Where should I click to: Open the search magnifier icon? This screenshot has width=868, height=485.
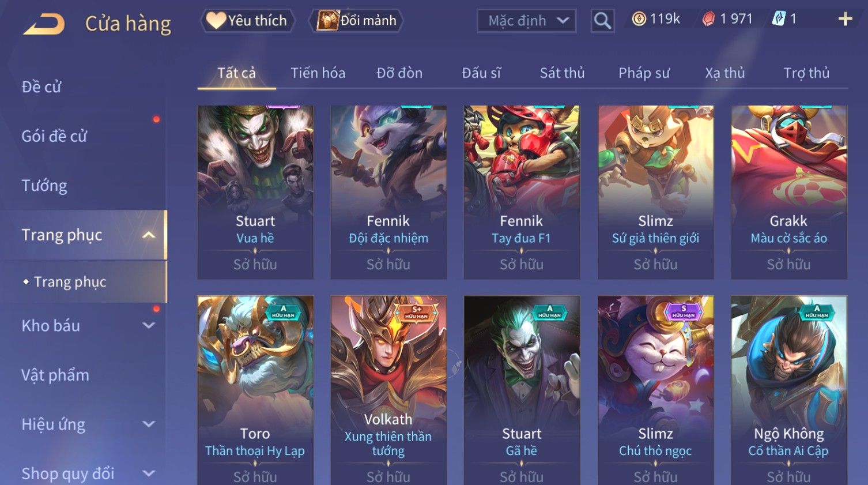point(602,21)
